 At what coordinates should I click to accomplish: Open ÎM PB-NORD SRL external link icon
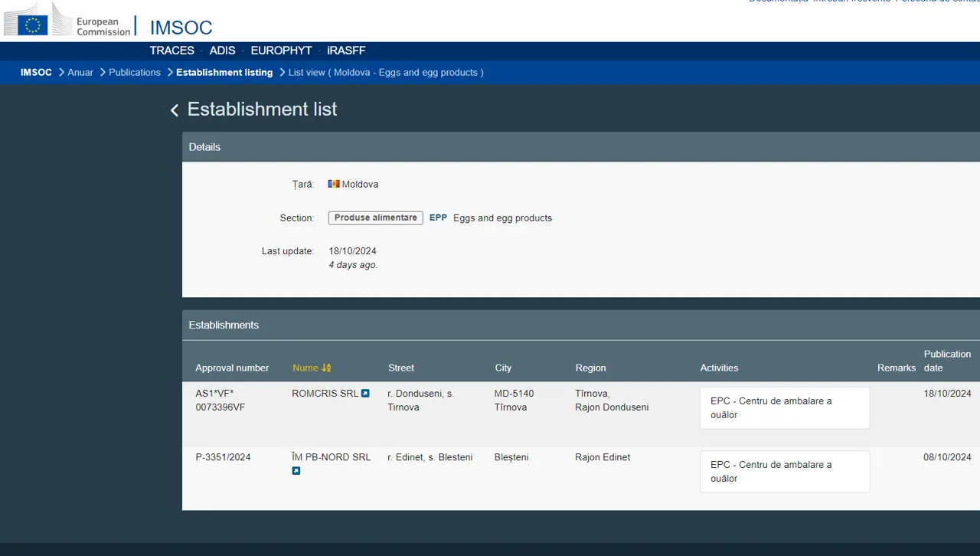click(x=296, y=471)
